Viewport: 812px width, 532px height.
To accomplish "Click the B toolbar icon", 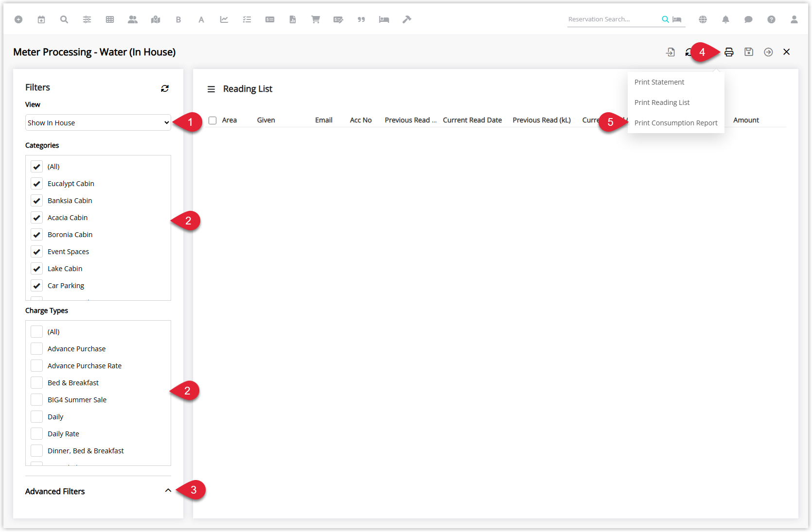I will pyautogui.click(x=178, y=19).
